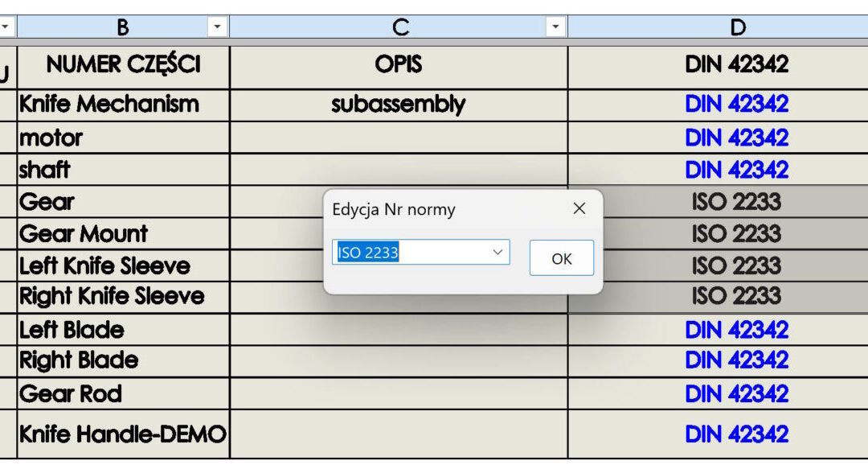The image size is (868, 473).
Task: Expand the norm number combo box arrow
Action: (x=498, y=253)
